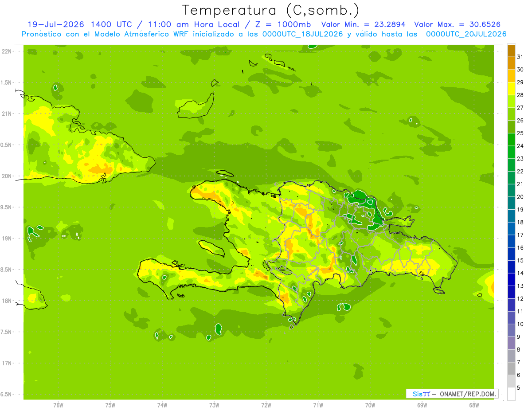Click the colorbar label '27'
Image resolution: width=532 pixels, height=411 pixels.
coord(520,108)
